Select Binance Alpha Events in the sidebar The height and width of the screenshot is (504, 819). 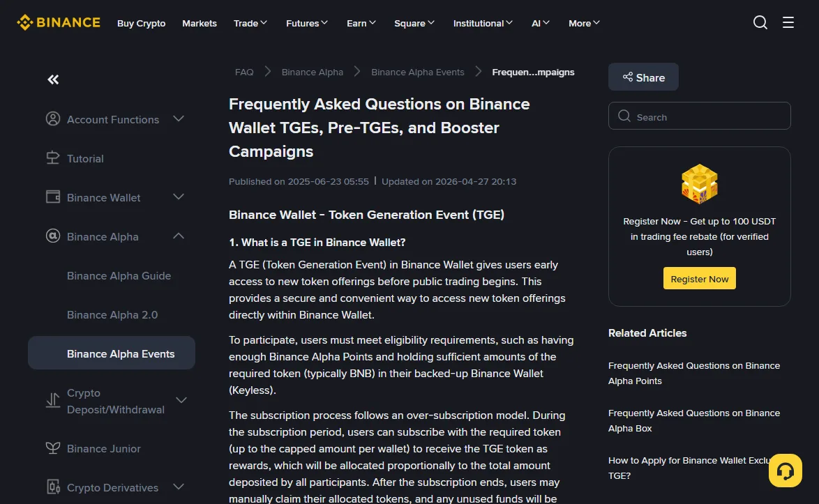point(111,353)
